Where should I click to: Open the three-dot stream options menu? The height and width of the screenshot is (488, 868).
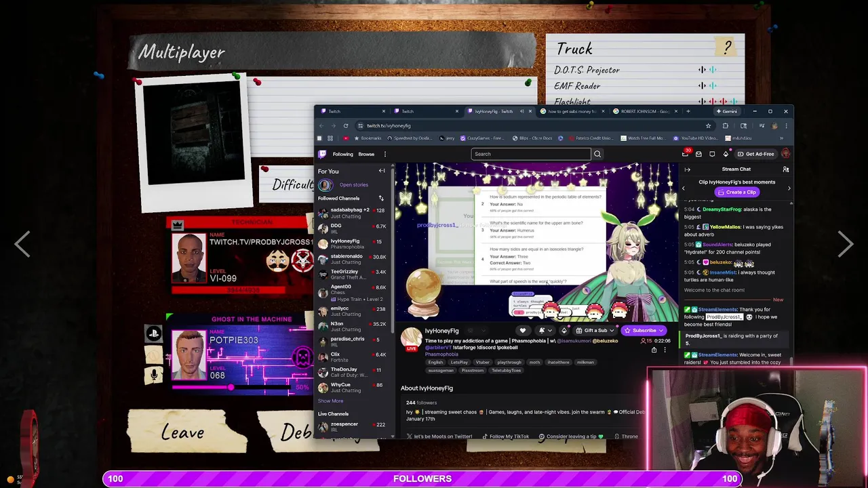coord(665,350)
